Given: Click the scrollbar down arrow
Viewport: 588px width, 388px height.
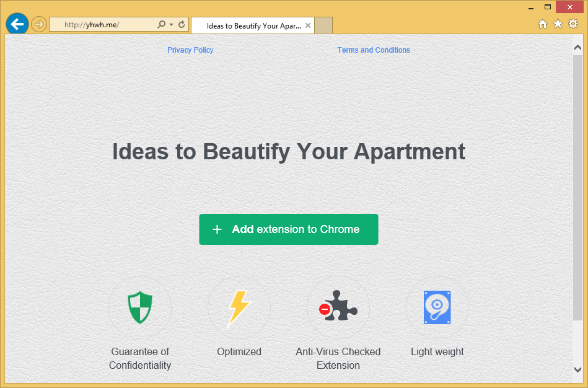Looking at the screenshot, I should tap(577, 369).
